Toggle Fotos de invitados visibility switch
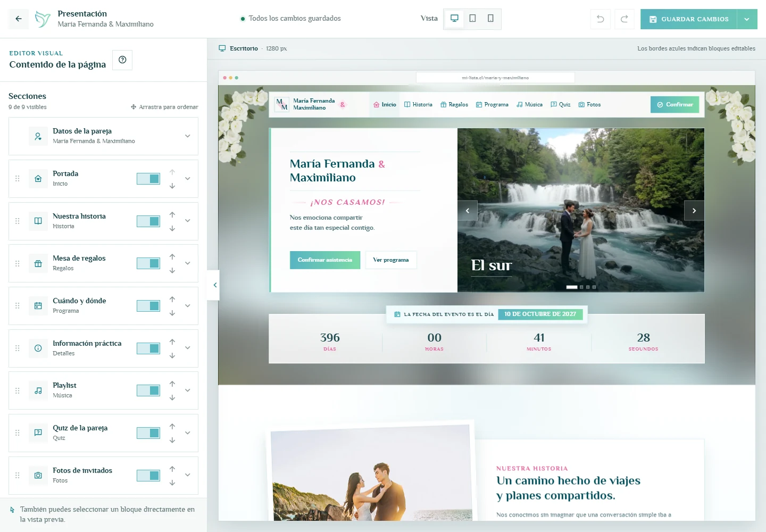 pyautogui.click(x=148, y=476)
